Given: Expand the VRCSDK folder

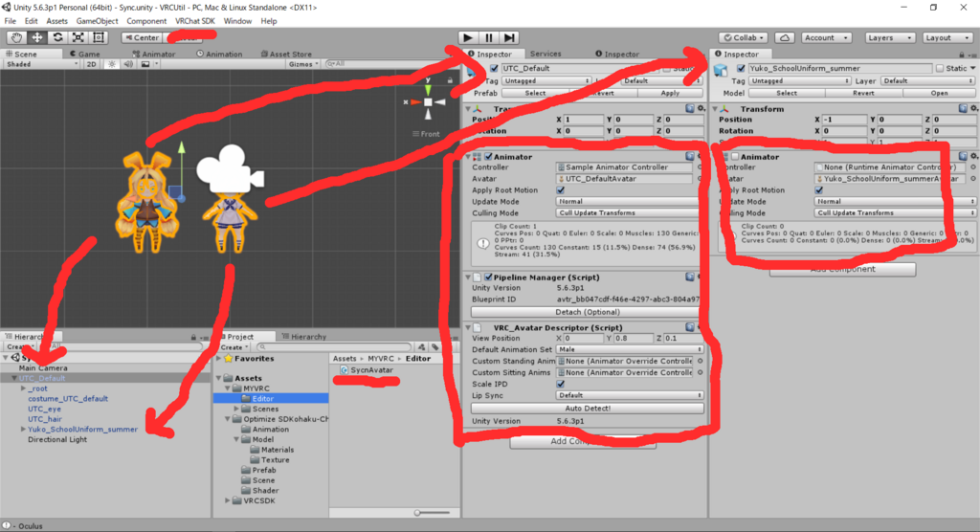Looking at the screenshot, I should click(x=228, y=500).
